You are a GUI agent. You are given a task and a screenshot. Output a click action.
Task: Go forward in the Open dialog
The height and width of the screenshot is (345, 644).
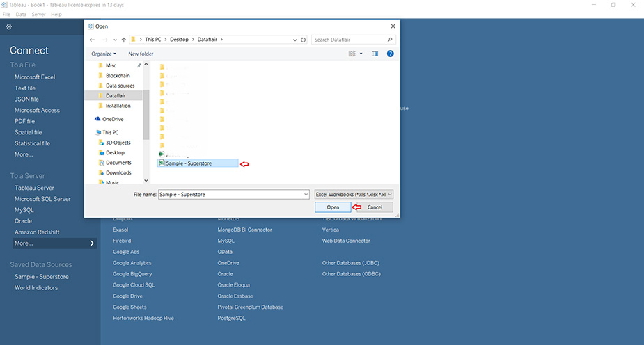[104, 40]
